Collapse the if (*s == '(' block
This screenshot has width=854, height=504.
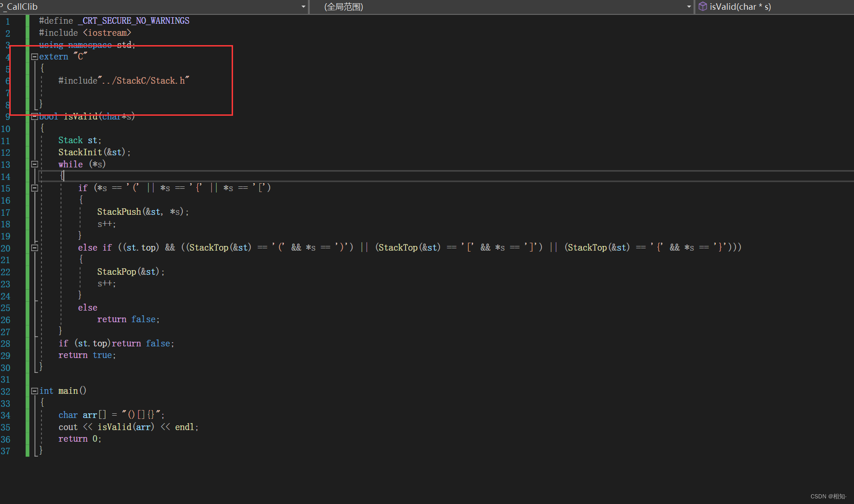click(34, 188)
